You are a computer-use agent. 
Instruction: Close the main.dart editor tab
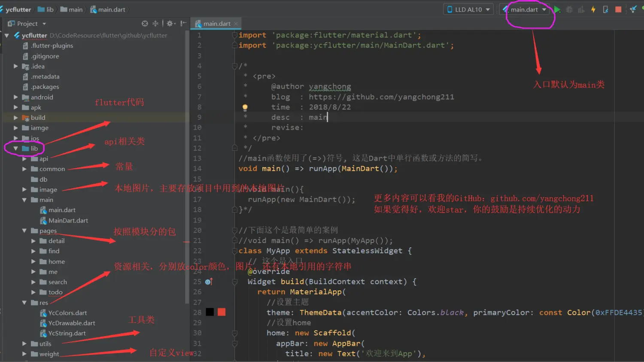(x=236, y=24)
